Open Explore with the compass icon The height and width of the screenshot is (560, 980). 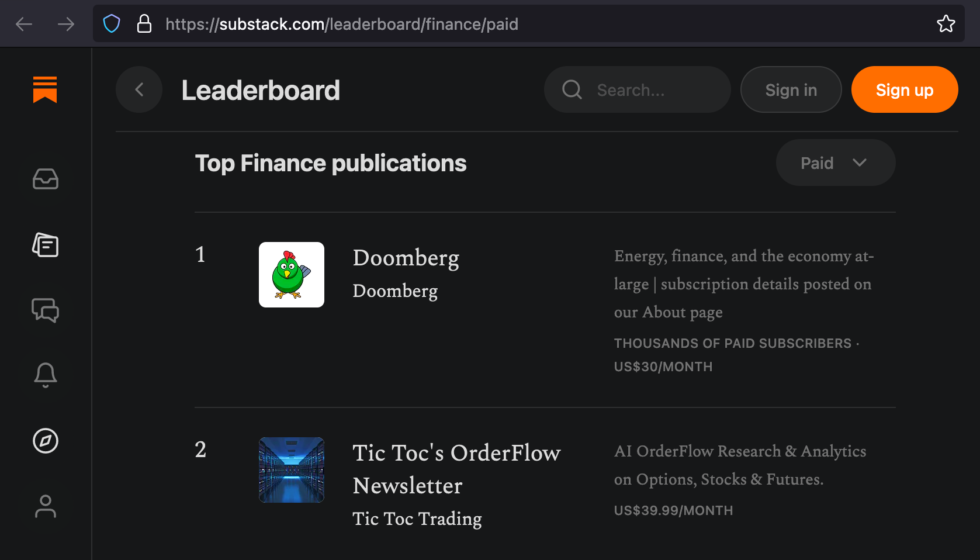[45, 441]
